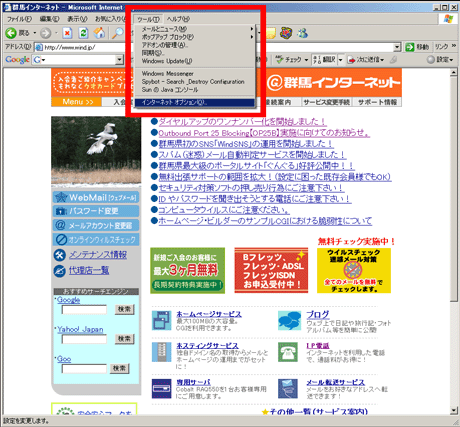Click the search button beside Google field
Screen dimensions: 460x427
pyautogui.click(x=124, y=309)
